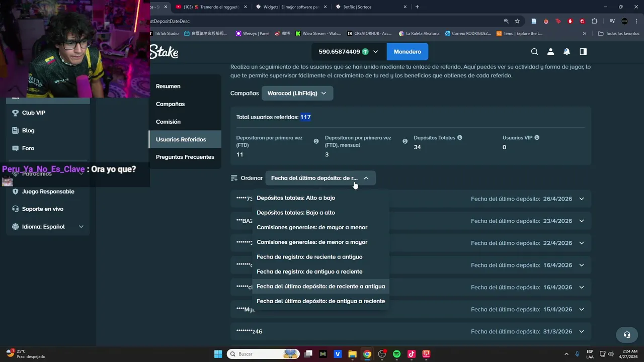Screen dimensions: 644x362
Task: Show info for FTD mensual
Action: 405,141
